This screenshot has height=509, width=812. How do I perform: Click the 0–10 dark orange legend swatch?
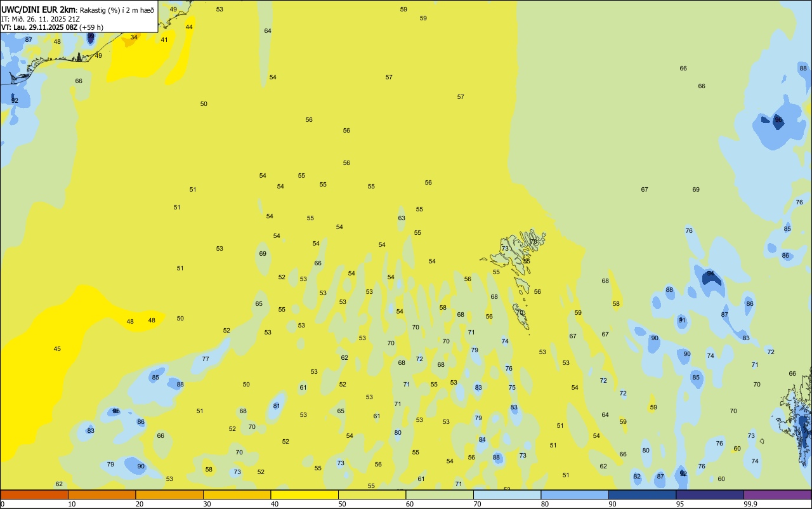pos(34,494)
